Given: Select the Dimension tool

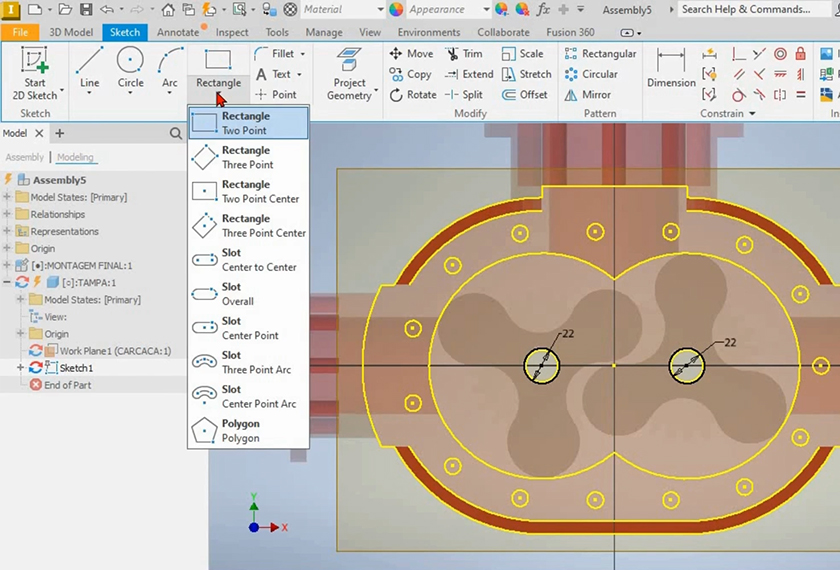Looking at the screenshot, I should click(x=671, y=72).
